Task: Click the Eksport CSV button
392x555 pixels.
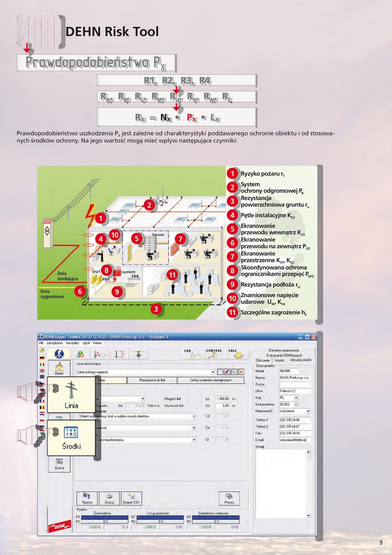Action: pos(131,498)
